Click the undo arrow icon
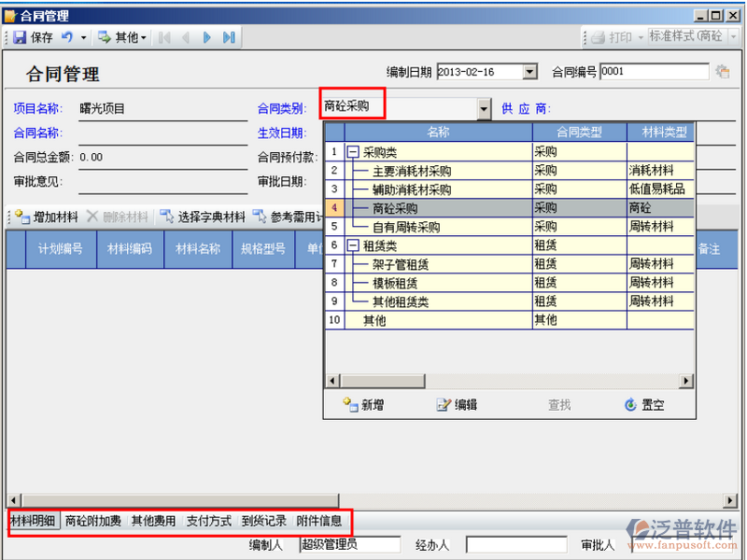The height and width of the screenshot is (560, 747). pyautogui.click(x=67, y=37)
